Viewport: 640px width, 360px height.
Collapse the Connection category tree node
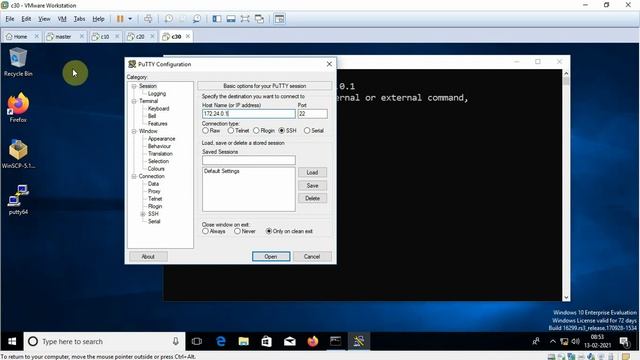point(134,176)
